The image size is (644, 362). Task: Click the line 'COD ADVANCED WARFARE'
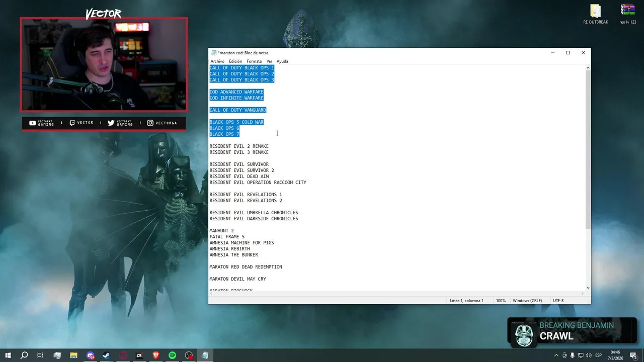point(236,92)
